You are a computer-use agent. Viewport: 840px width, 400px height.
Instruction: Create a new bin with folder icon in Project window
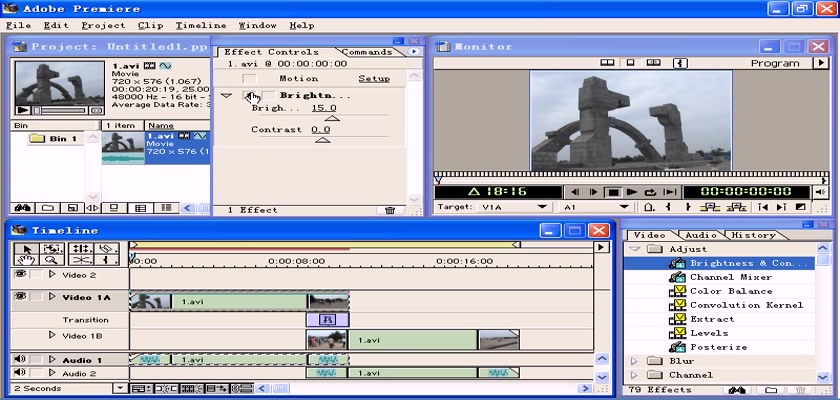(x=48, y=208)
